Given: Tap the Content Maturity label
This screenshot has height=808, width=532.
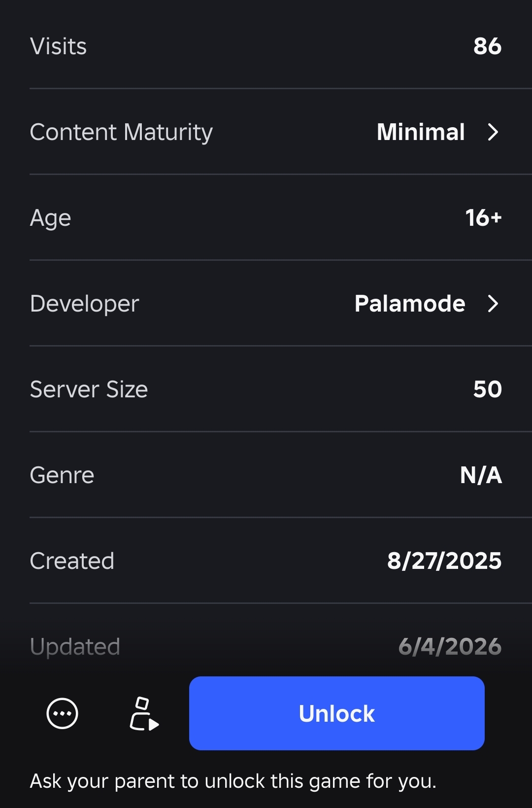Looking at the screenshot, I should [x=121, y=133].
